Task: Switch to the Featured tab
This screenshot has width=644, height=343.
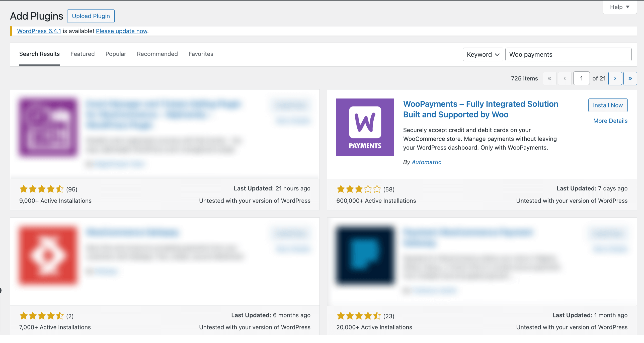Action: (x=82, y=54)
